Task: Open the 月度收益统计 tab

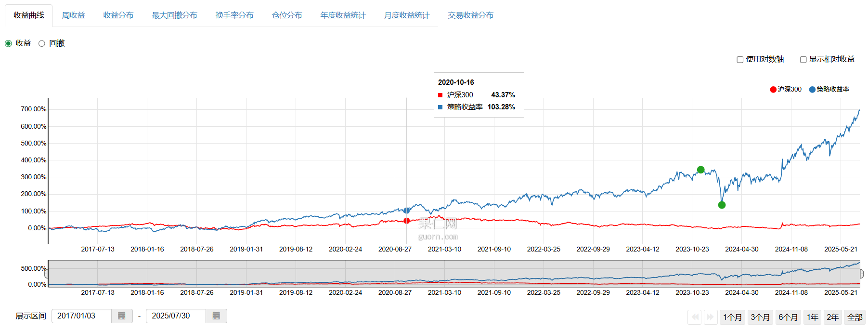Action: (406, 15)
